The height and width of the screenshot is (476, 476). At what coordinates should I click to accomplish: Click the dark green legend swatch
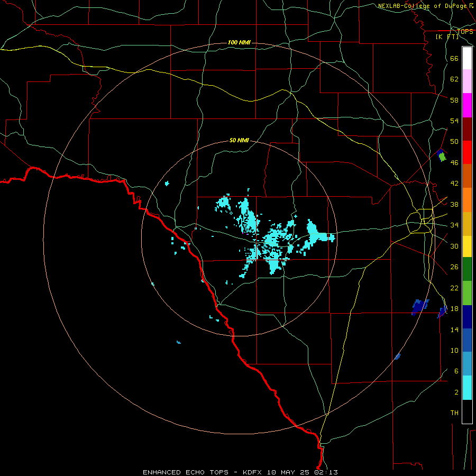(x=467, y=269)
